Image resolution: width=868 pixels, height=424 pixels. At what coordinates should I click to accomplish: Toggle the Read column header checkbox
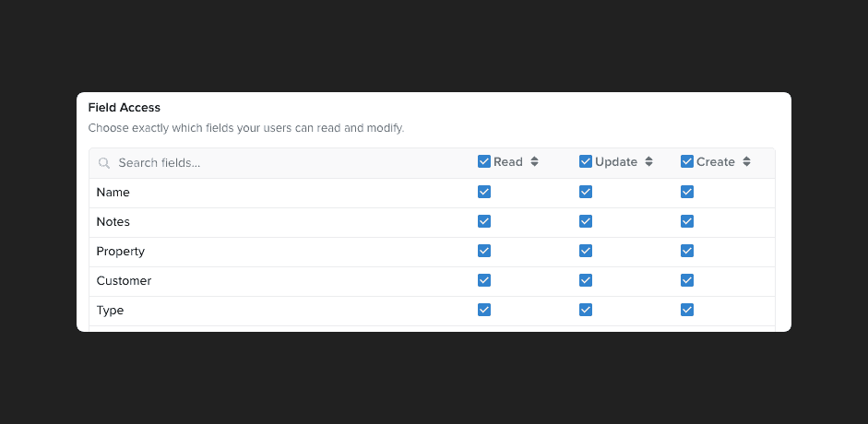[484, 161]
